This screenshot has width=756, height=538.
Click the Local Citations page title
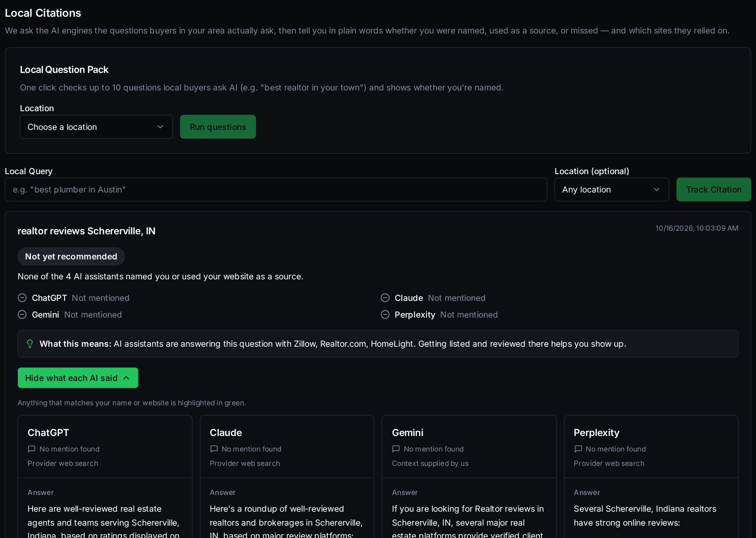[43, 13]
